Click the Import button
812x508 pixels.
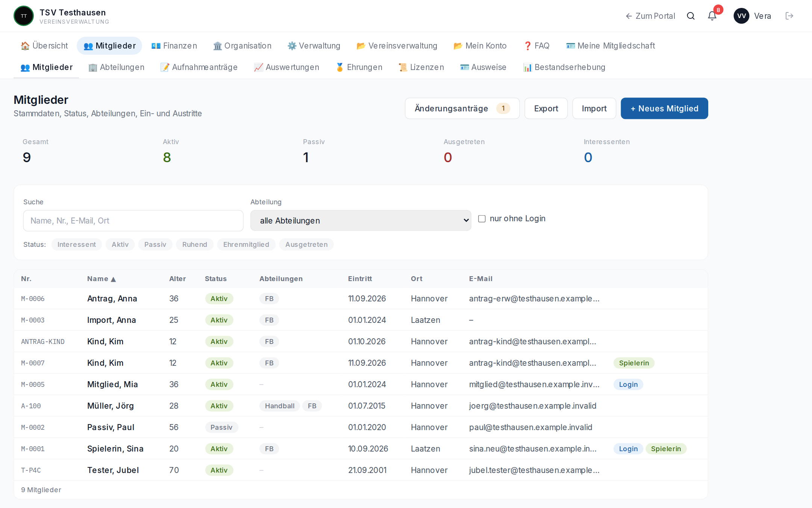[594, 108]
